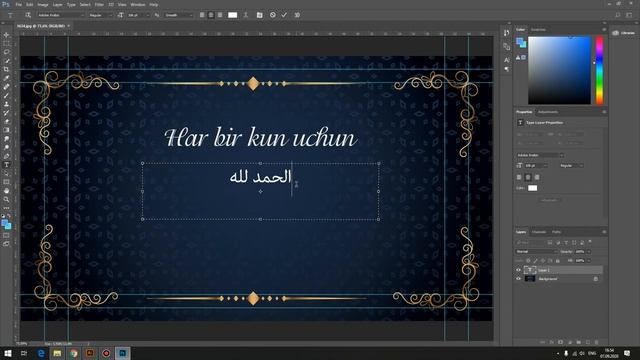Screen dimensions: 640x360
Task: Click the foreground color swatch in toolbar
Action: (5, 223)
